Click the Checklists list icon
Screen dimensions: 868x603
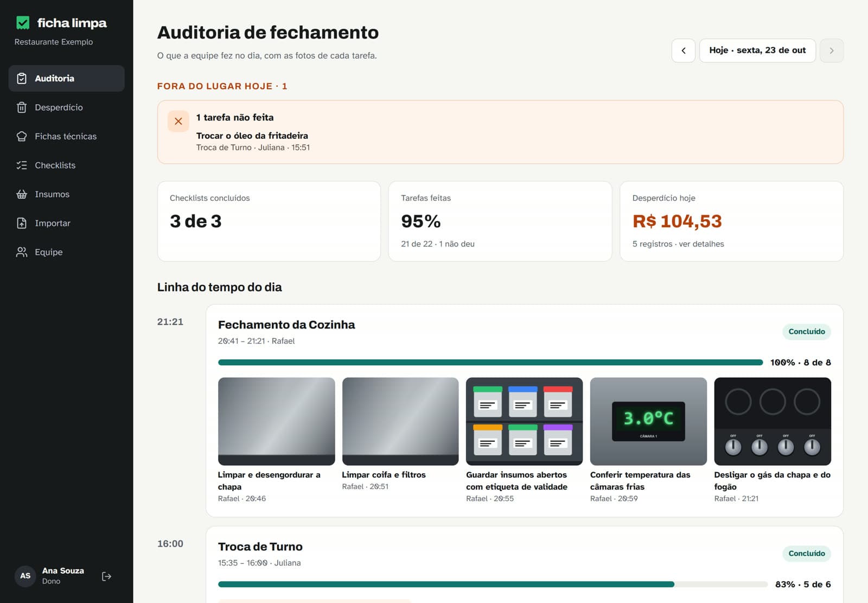click(x=22, y=165)
